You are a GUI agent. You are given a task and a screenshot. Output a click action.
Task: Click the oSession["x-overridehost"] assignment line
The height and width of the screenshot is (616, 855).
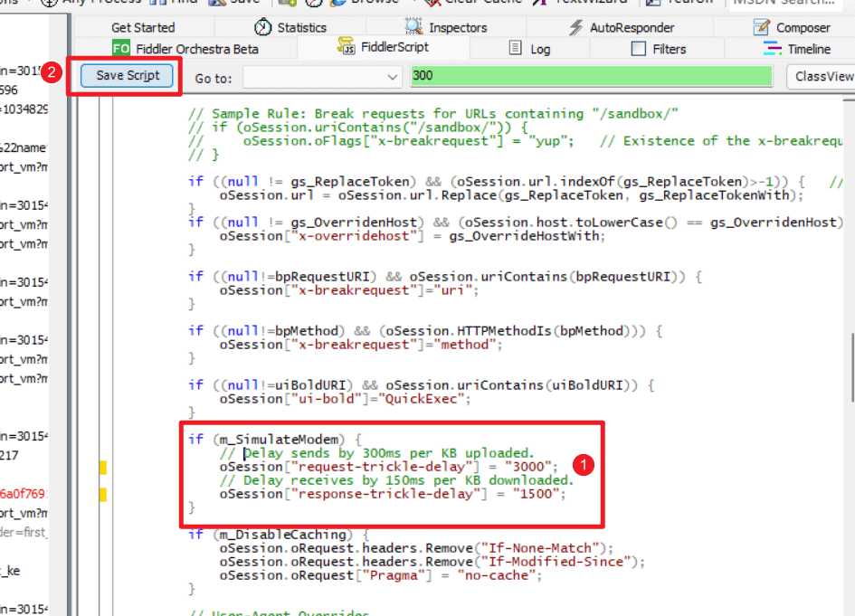coord(413,236)
